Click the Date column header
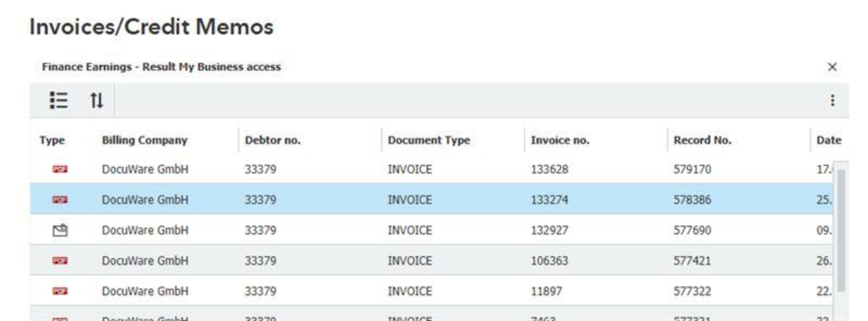The image size is (868, 321). tap(828, 140)
